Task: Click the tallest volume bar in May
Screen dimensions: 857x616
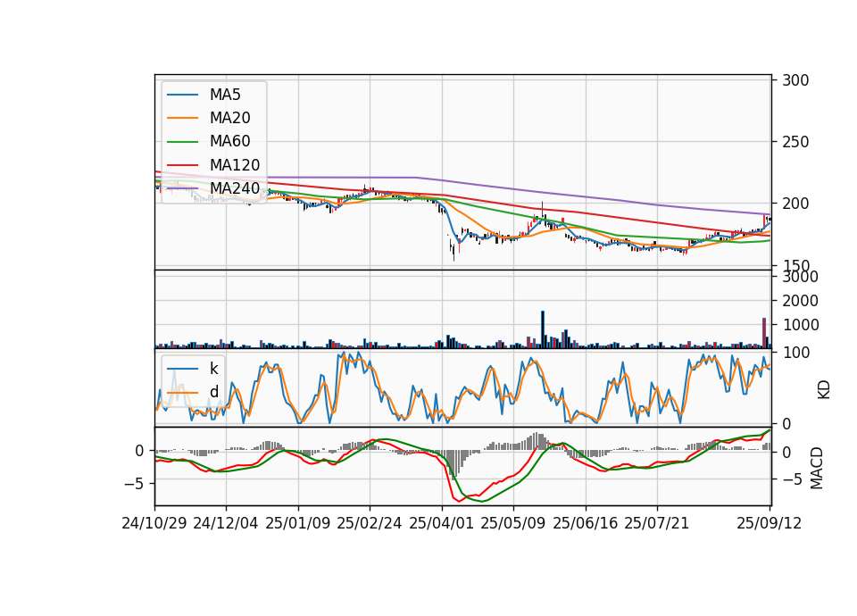Action: [543, 329]
